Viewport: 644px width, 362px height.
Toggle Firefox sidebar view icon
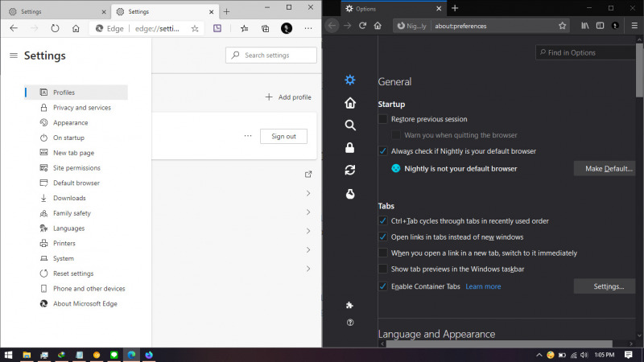(x=600, y=26)
